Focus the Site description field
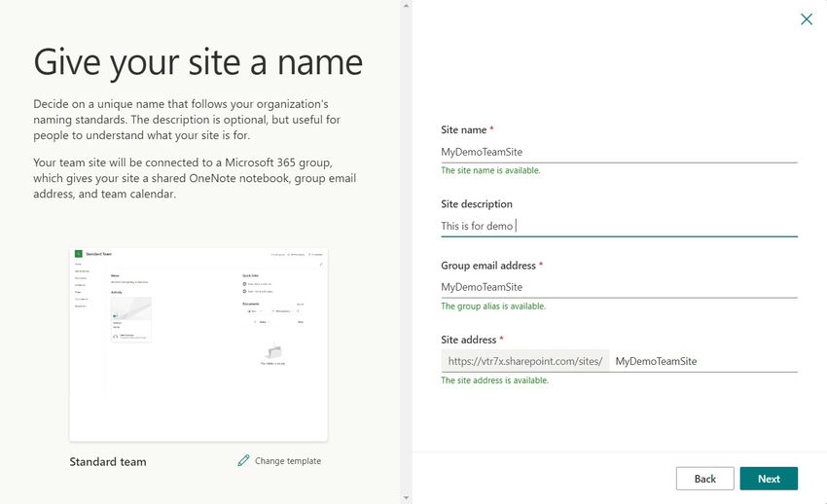 [x=618, y=226]
